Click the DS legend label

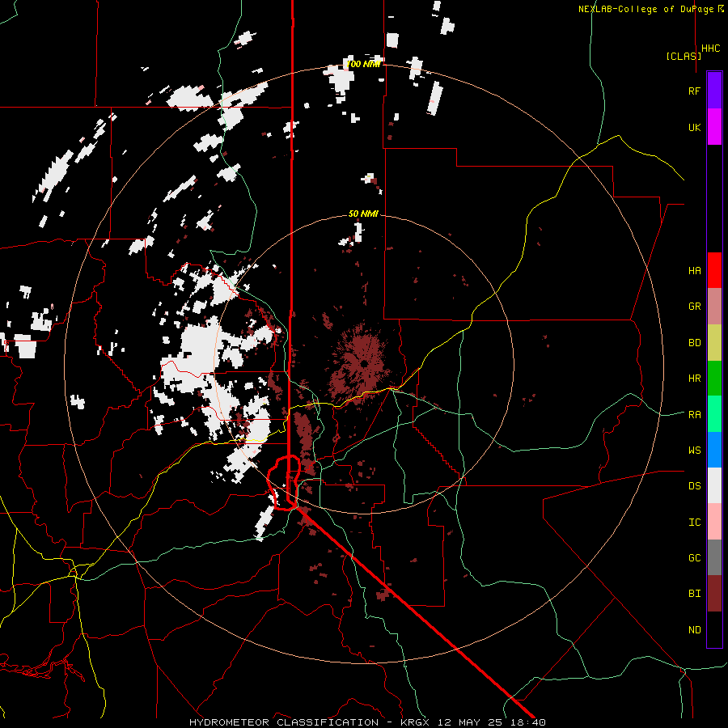(694, 486)
